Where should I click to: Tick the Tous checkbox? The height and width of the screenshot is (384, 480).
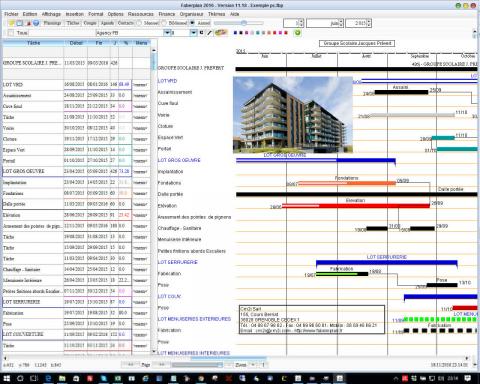tap(11, 33)
